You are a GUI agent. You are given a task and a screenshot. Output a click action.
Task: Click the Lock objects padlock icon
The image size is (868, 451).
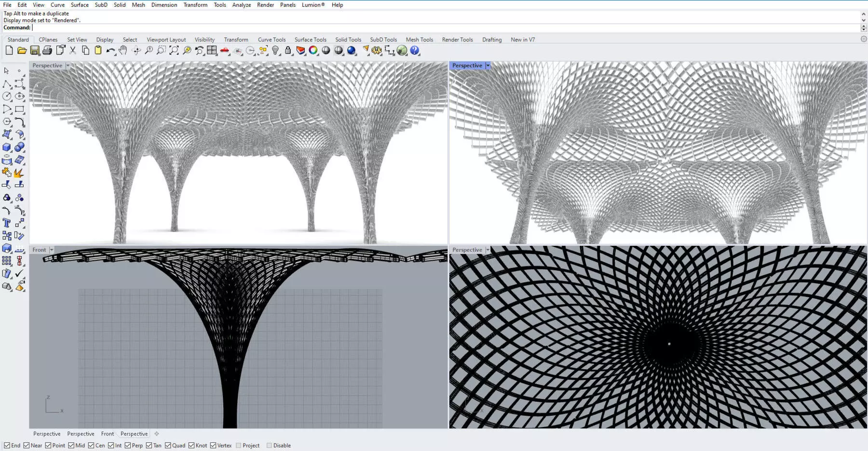288,51
